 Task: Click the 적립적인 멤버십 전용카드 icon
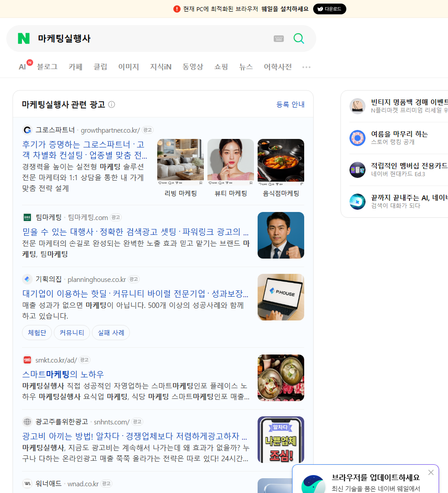click(x=358, y=170)
